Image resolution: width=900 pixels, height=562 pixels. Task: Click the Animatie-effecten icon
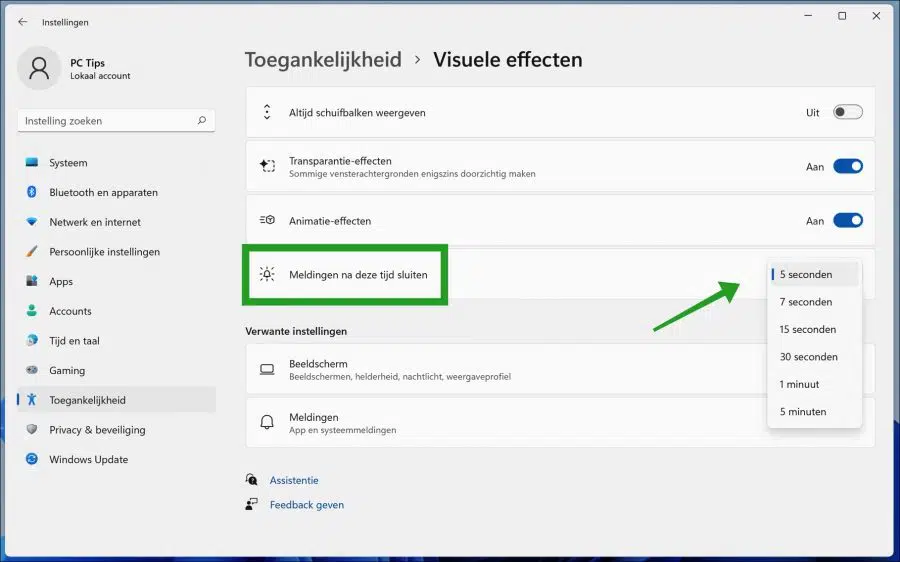(x=267, y=220)
